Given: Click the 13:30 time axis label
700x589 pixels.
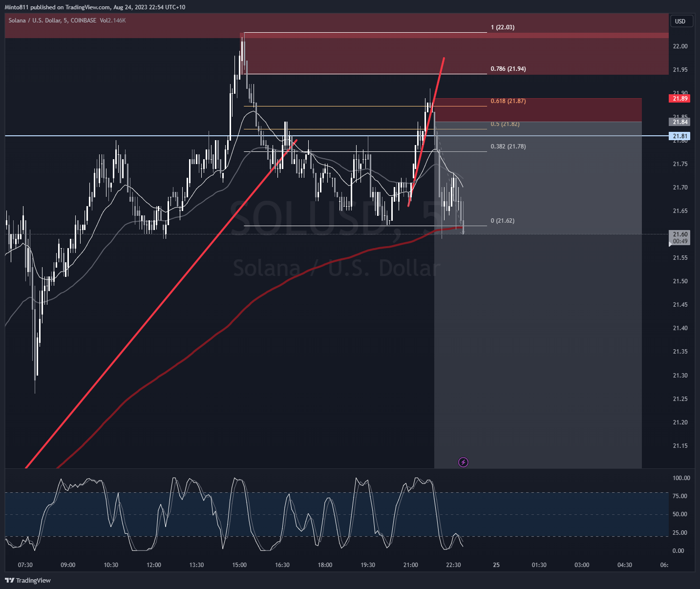Looking at the screenshot, I should tap(196, 565).
